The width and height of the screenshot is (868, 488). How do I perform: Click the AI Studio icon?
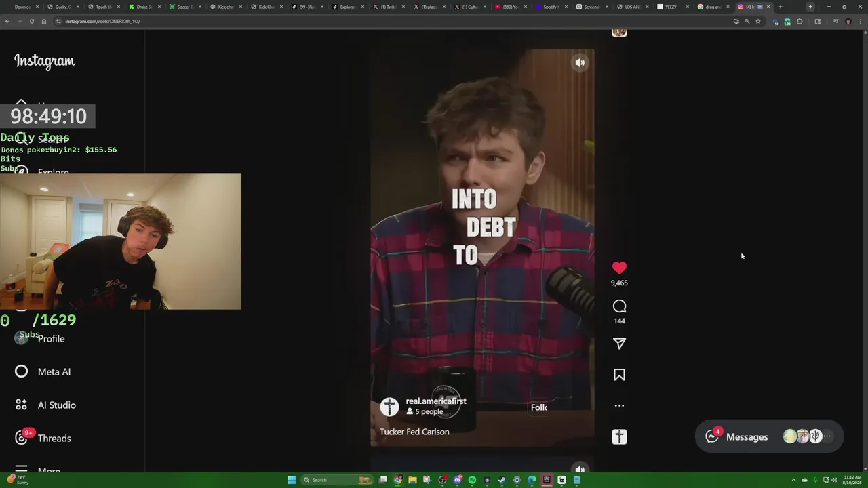(x=22, y=405)
